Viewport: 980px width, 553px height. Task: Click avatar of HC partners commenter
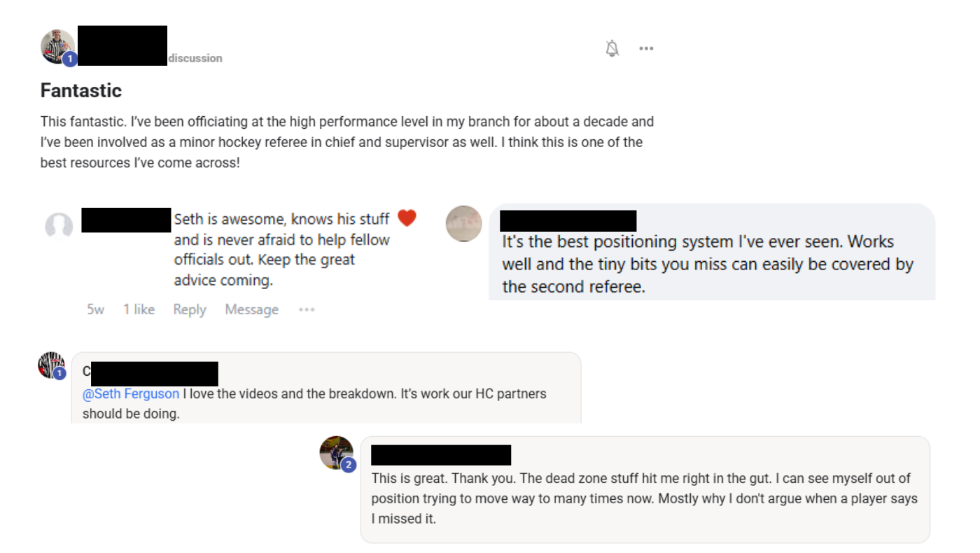pyautogui.click(x=51, y=365)
